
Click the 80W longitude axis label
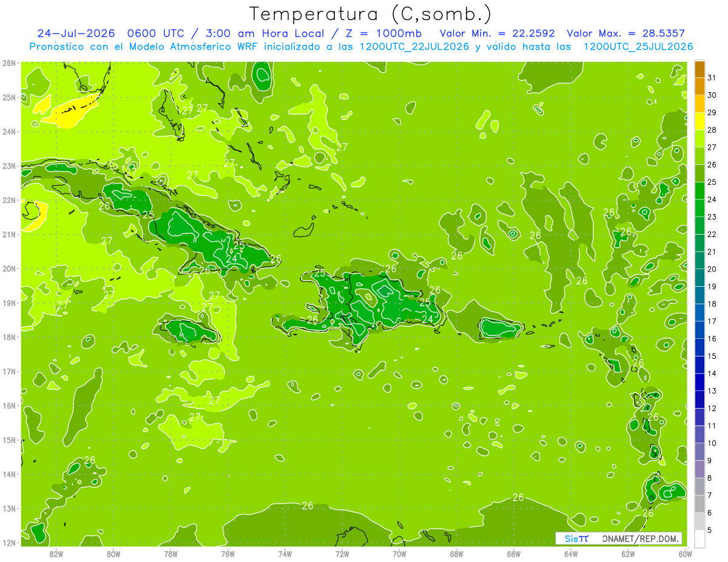(113, 553)
